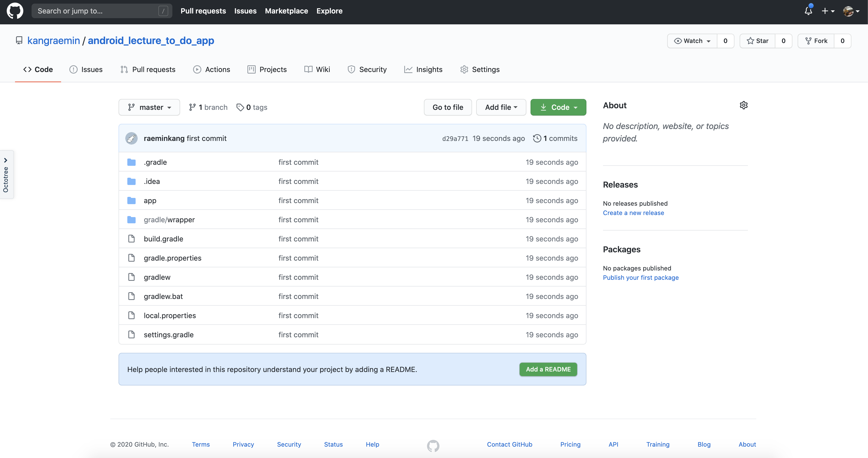
Task: View the 0 tags link
Action: coord(252,107)
